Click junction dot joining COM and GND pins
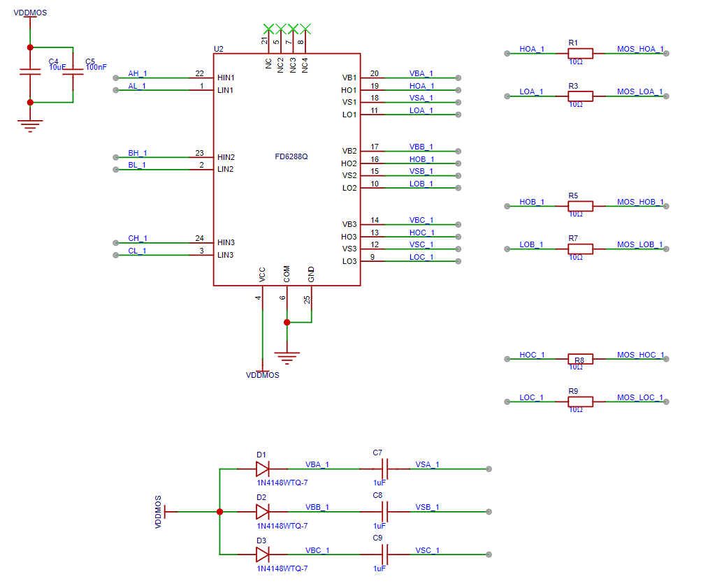Image resolution: width=701 pixels, height=588 pixels. (287, 322)
